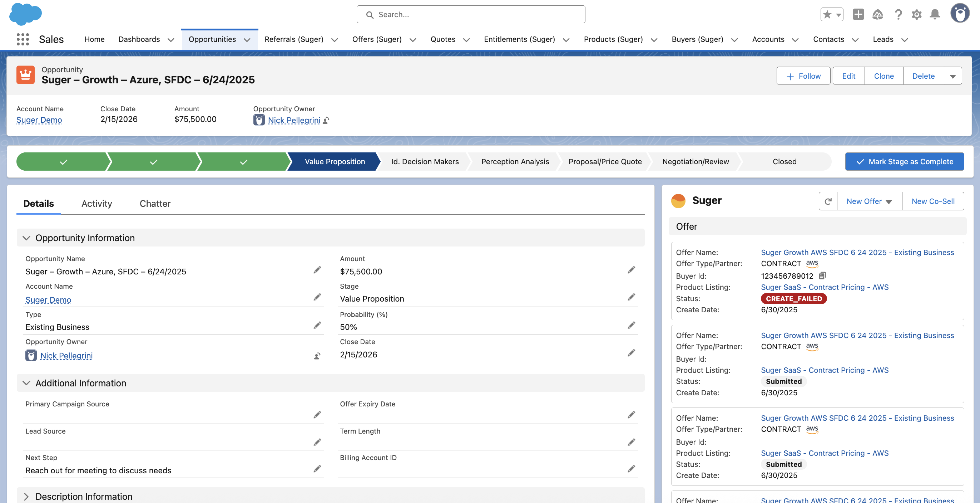980x503 pixels.
Task: Edit the Opportunity Name pencil icon
Action: tap(317, 270)
